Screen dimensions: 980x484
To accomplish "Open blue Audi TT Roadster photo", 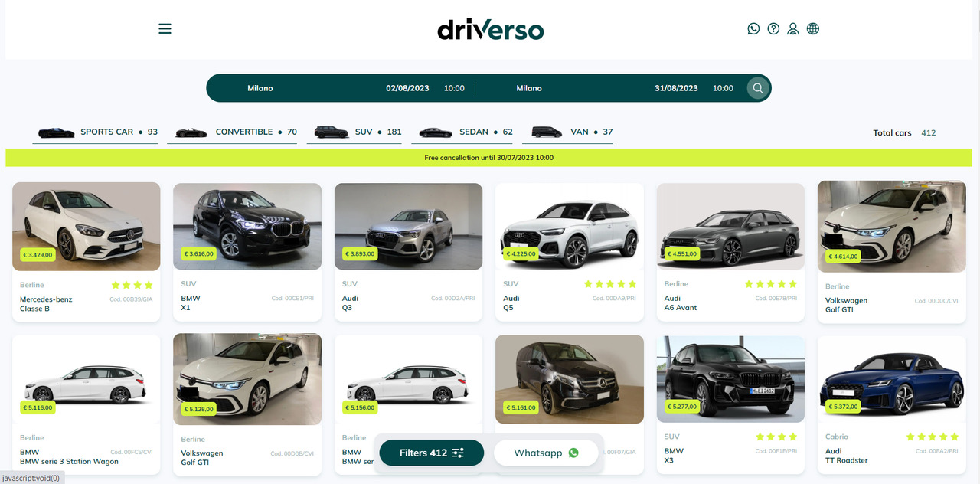I will pyautogui.click(x=892, y=379).
